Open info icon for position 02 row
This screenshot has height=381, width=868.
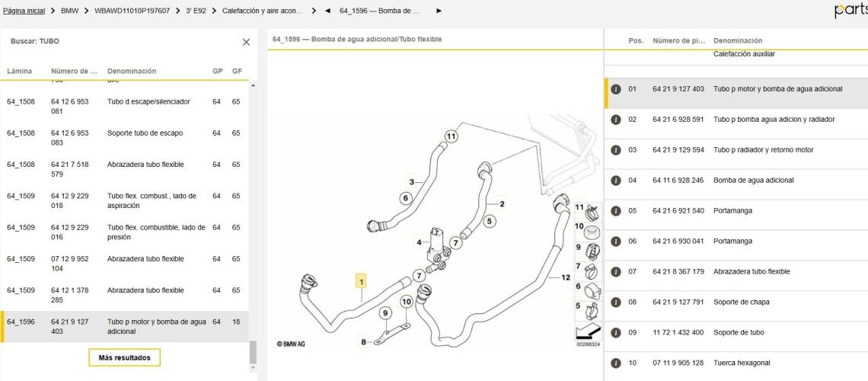point(615,120)
